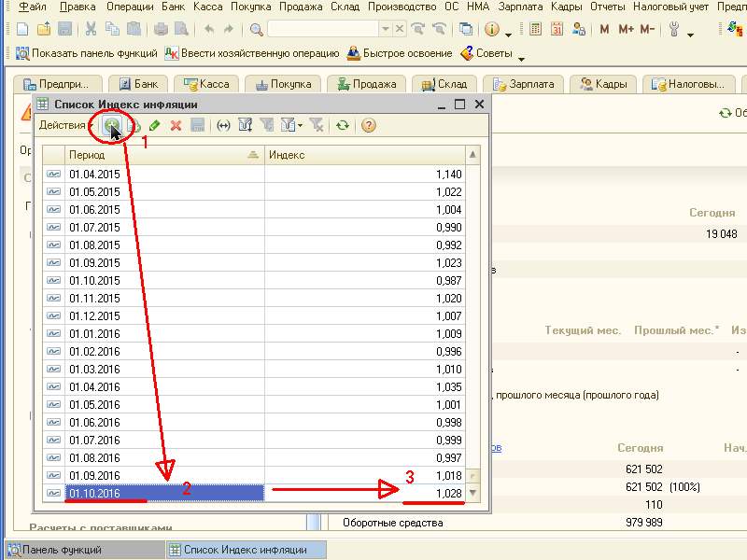Click the New document icon in main toolbar
Image resolution: width=747 pixels, height=560 pixels.
[22, 29]
